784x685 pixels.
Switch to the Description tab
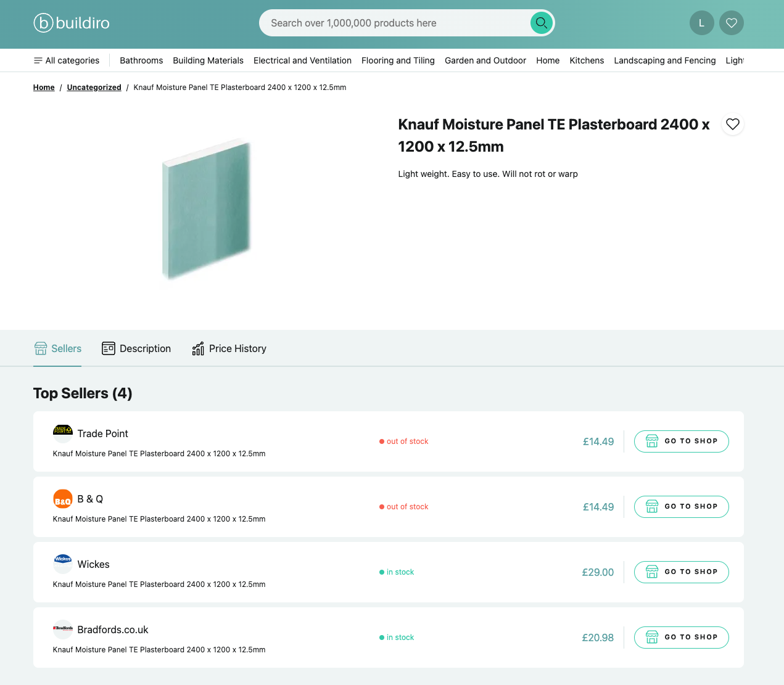(136, 348)
